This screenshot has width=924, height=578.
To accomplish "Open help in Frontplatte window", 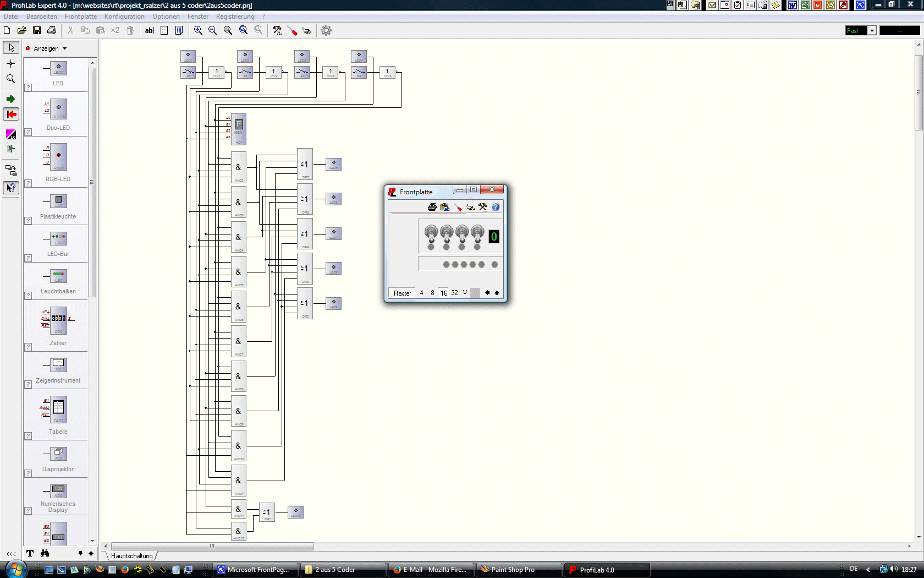I will [496, 207].
